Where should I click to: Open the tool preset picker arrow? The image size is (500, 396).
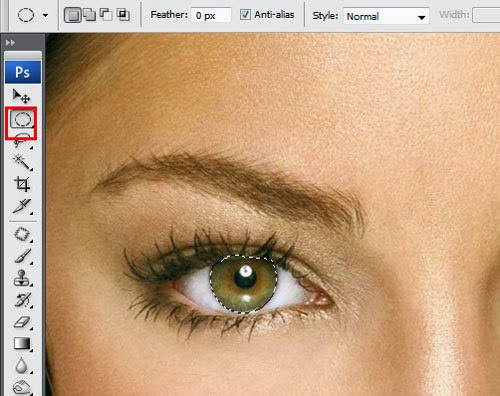(45, 15)
